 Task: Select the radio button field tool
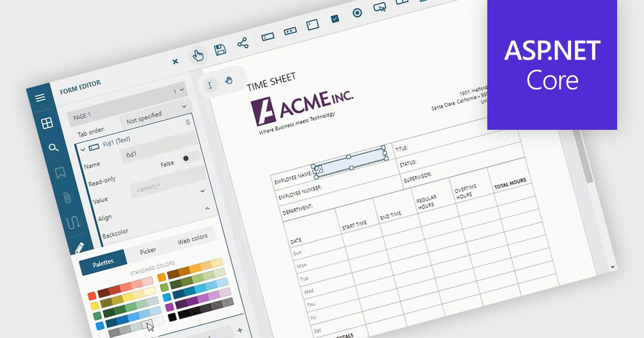357,12
